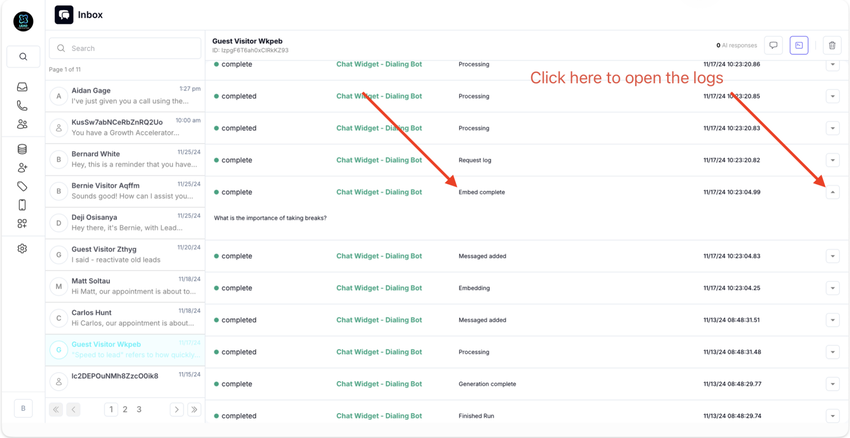Open the phone calls icon in the sidebar

[22, 106]
